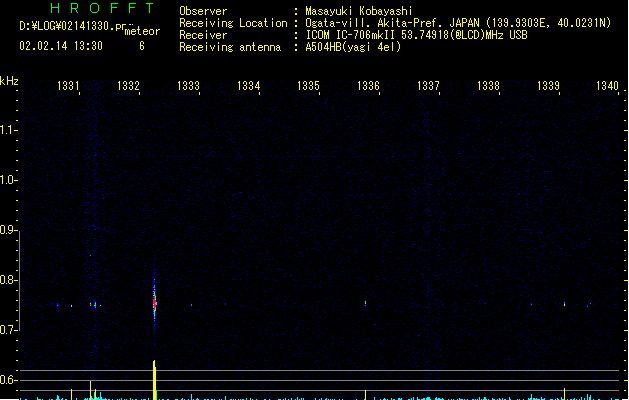Click the ICOM IC-706mkII receiver text
This screenshot has width=629, height=400.
click(x=416, y=35)
